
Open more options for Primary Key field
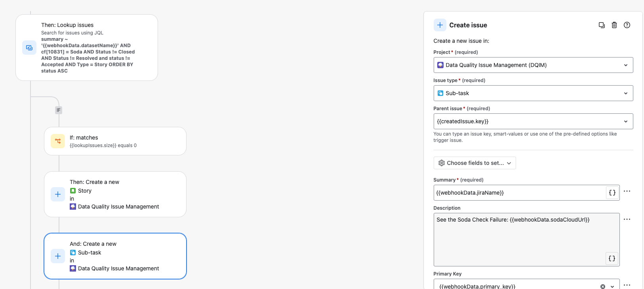point(627,285)
